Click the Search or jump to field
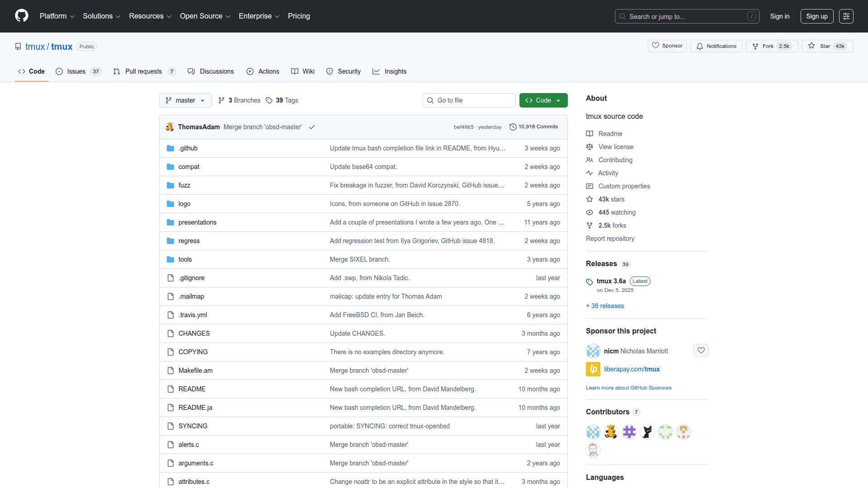 (x=687, y=16)
